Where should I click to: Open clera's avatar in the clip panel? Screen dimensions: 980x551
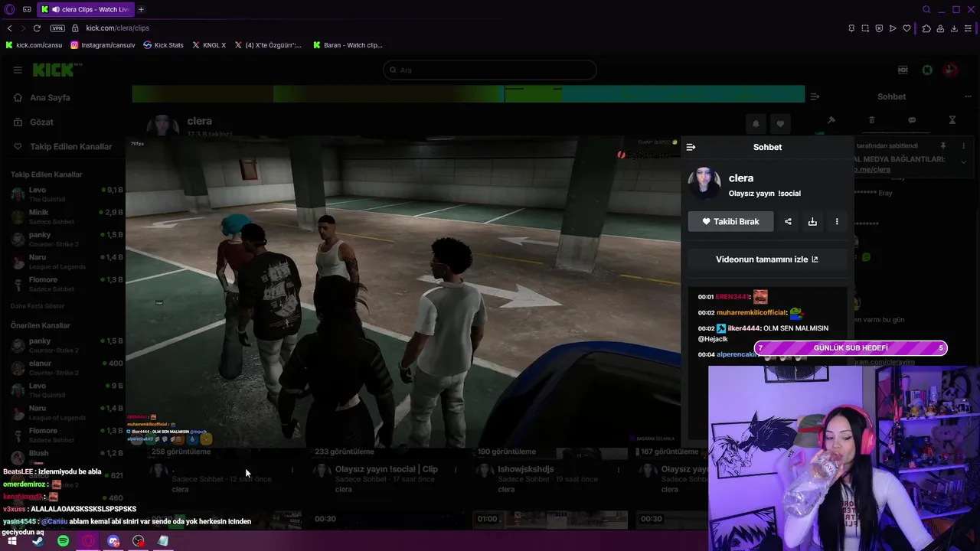(704, 184)
